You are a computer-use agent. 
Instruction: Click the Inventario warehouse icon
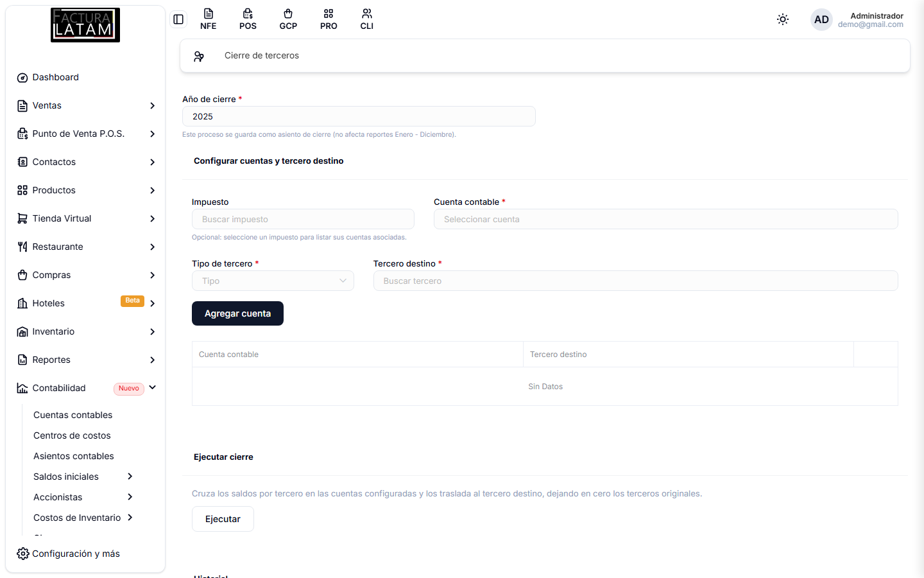click(22, 332)
